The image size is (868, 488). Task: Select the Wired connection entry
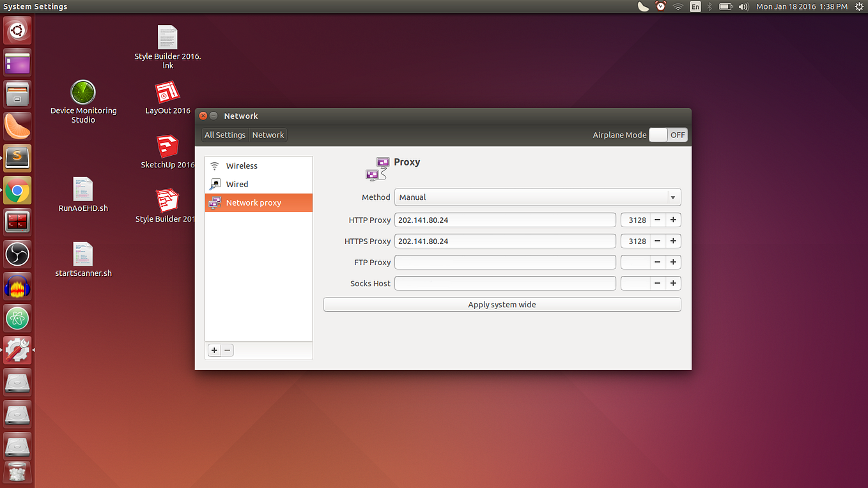236,184
